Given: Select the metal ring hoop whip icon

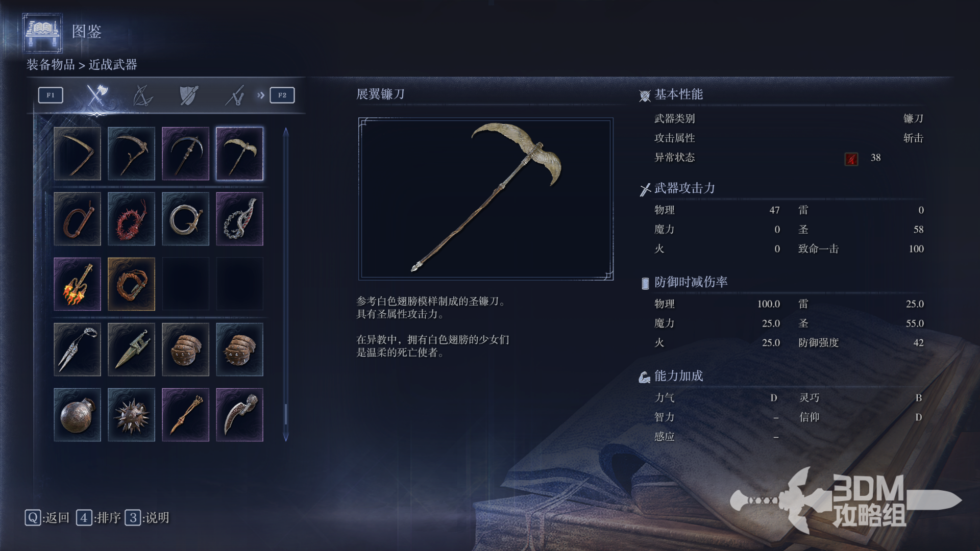Looking at the screenshot, I should point(185,219).
